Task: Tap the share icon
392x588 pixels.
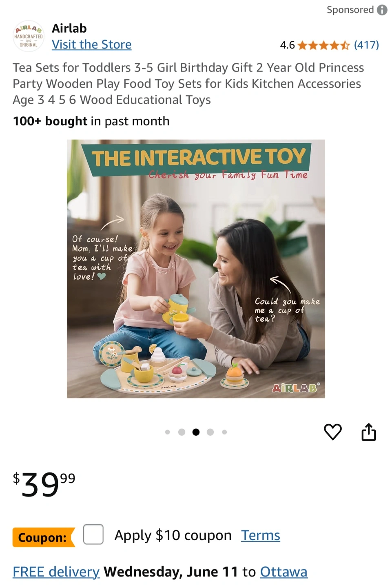Action: (x=368, y=432)
